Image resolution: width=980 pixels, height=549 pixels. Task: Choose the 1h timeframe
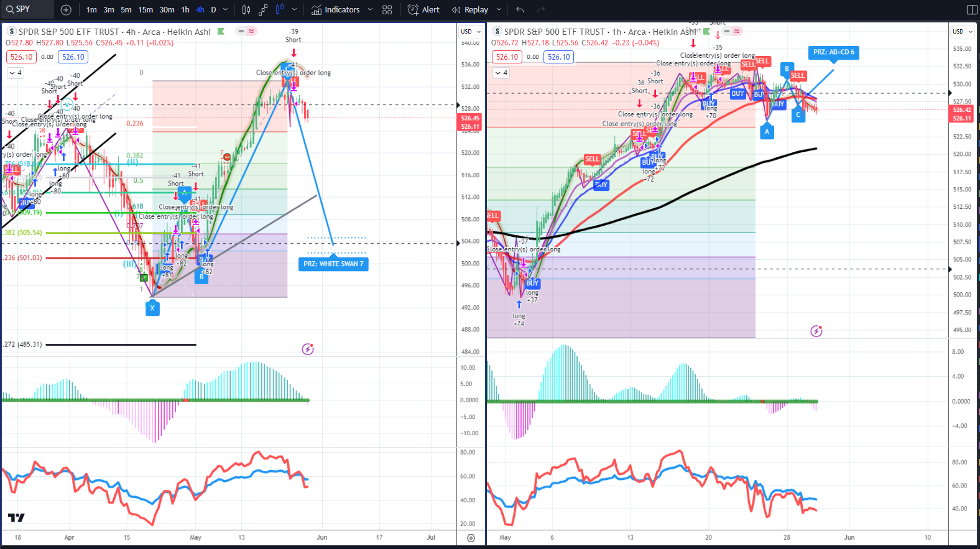pos(185,10)
